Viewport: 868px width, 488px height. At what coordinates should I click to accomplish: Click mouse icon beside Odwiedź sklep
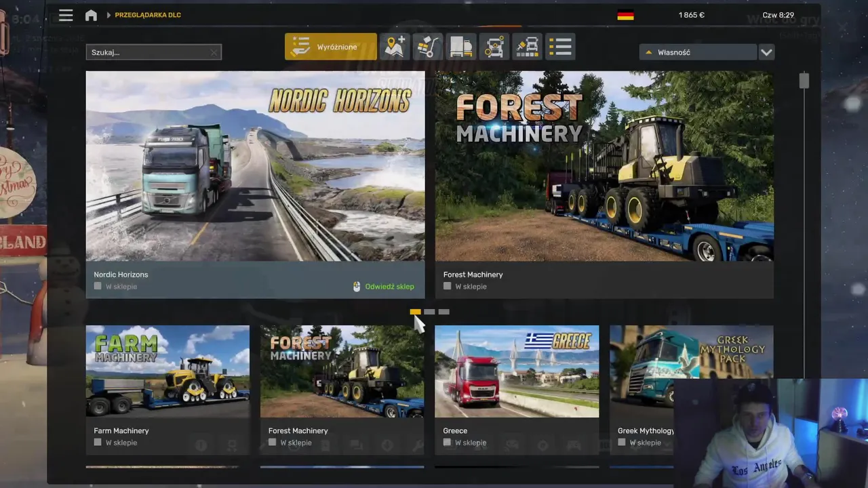pyautogui.click(x=357, y=287)
